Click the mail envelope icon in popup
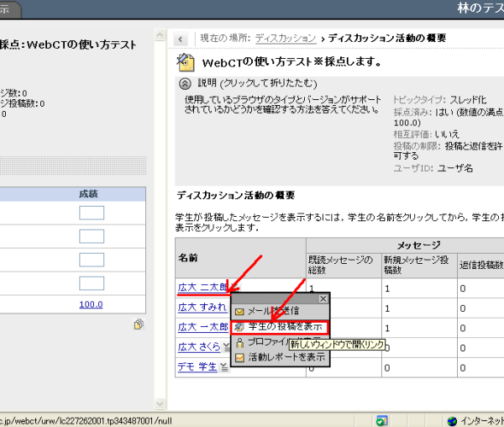 (239, 312)
